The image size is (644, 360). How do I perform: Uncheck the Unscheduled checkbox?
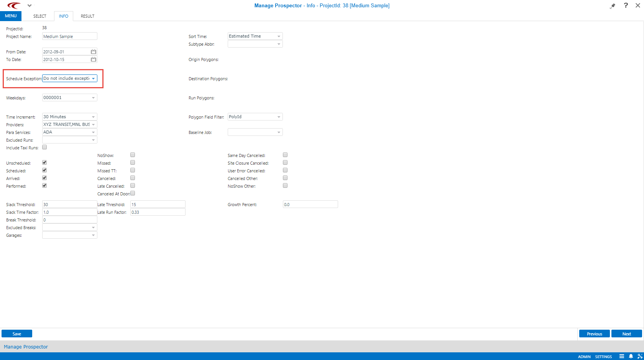[44, 163]
